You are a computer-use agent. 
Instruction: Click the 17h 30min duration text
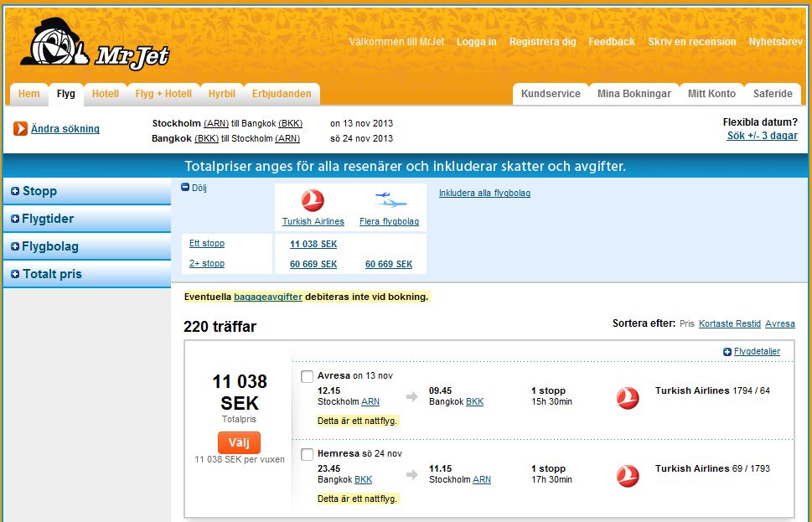(551, 480)
